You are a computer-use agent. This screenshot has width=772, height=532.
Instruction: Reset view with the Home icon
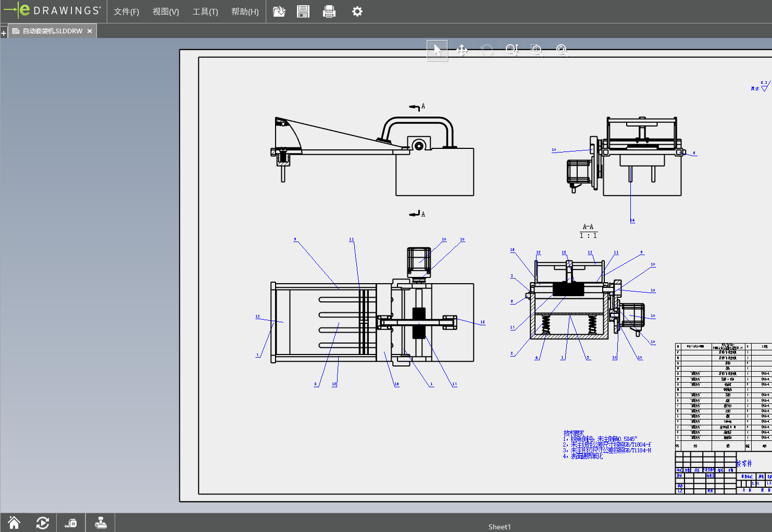click(14, 523)
